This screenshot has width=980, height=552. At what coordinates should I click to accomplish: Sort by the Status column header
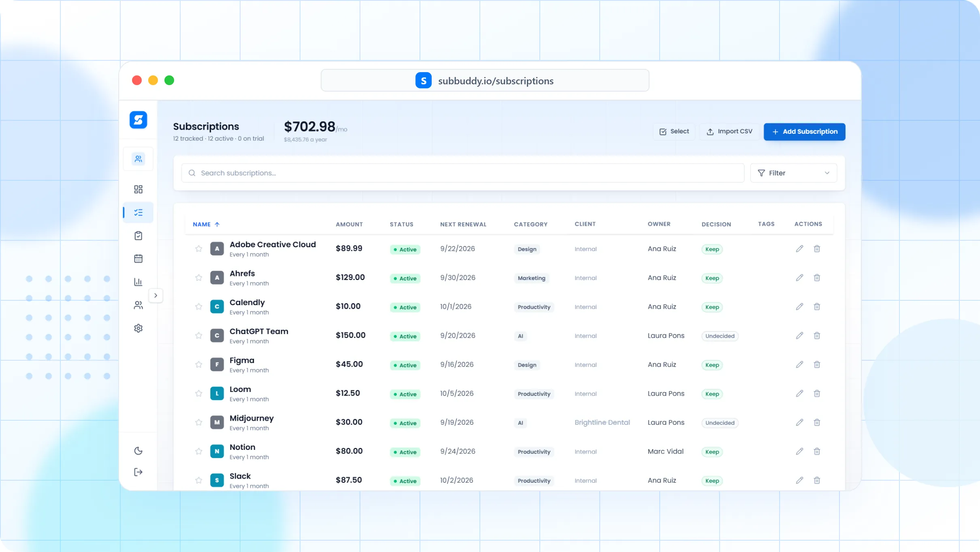click(x=401, y=224)
